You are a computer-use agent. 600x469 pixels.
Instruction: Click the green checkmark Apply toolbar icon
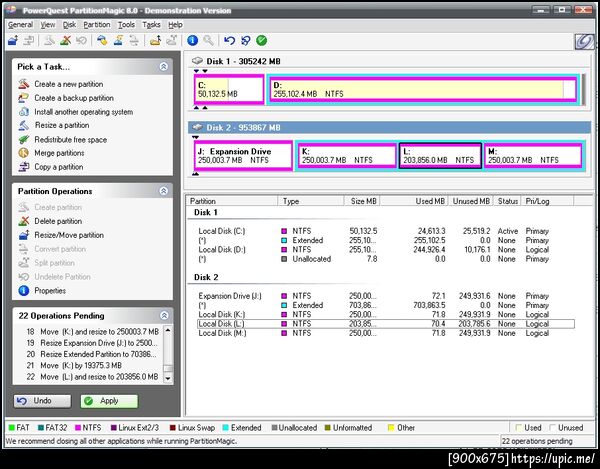coord(262,40)
